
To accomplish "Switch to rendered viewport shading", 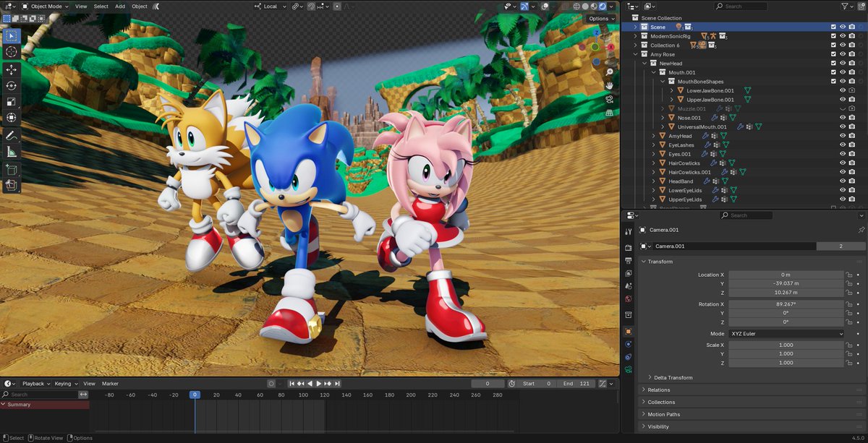I will 603,7.
